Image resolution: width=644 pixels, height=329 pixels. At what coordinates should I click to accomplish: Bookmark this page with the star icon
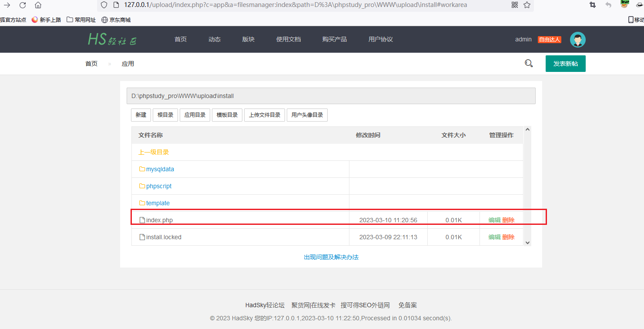pos(527,5)
